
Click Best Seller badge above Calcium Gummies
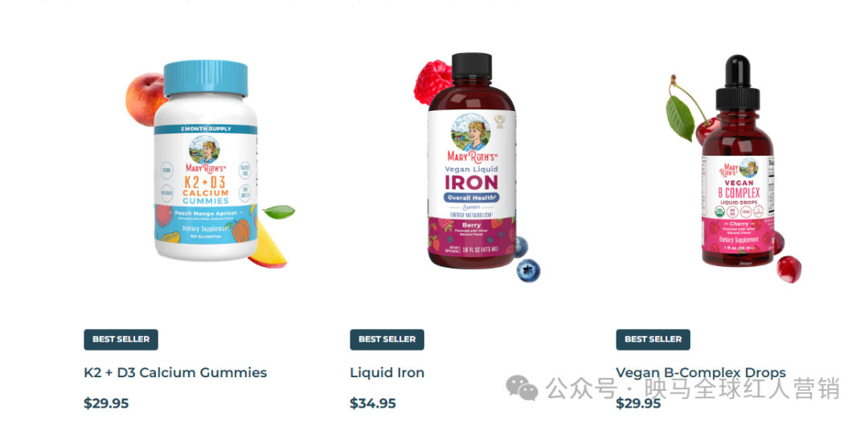(x=121, y=339)
